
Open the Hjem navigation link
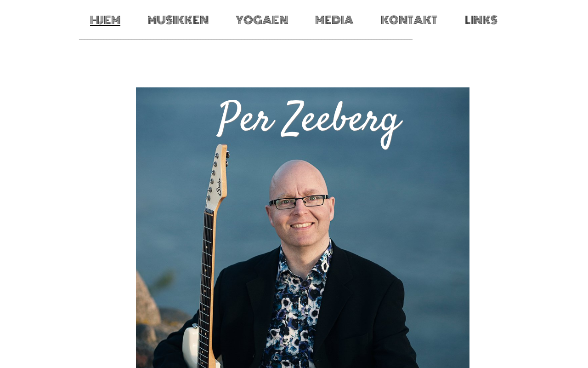click(x=105, y=20)
